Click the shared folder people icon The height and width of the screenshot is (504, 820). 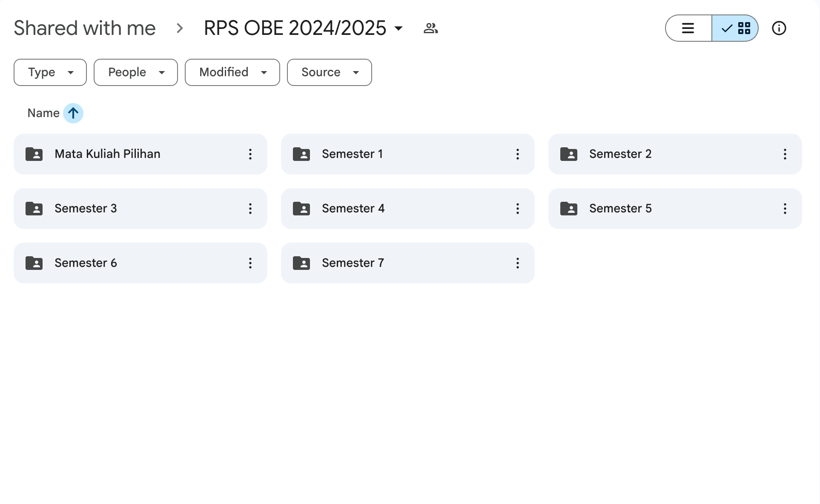coord(430,28)
